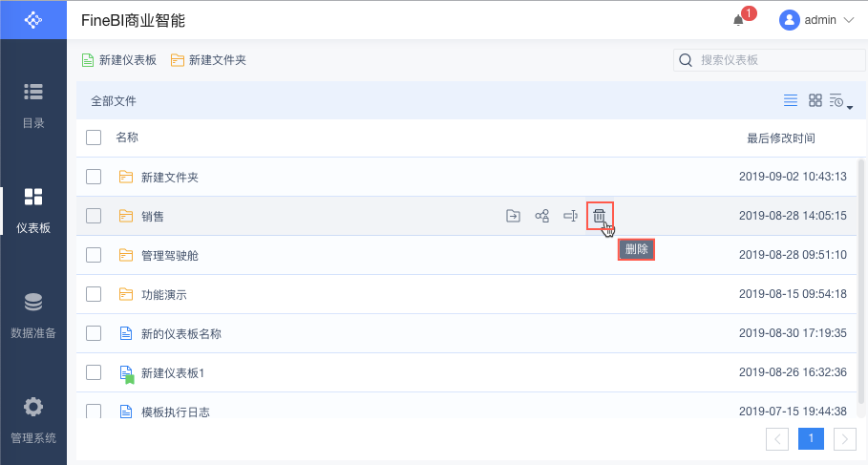Open the 功能演示 folder
The image size is (868, 465).
163,294
